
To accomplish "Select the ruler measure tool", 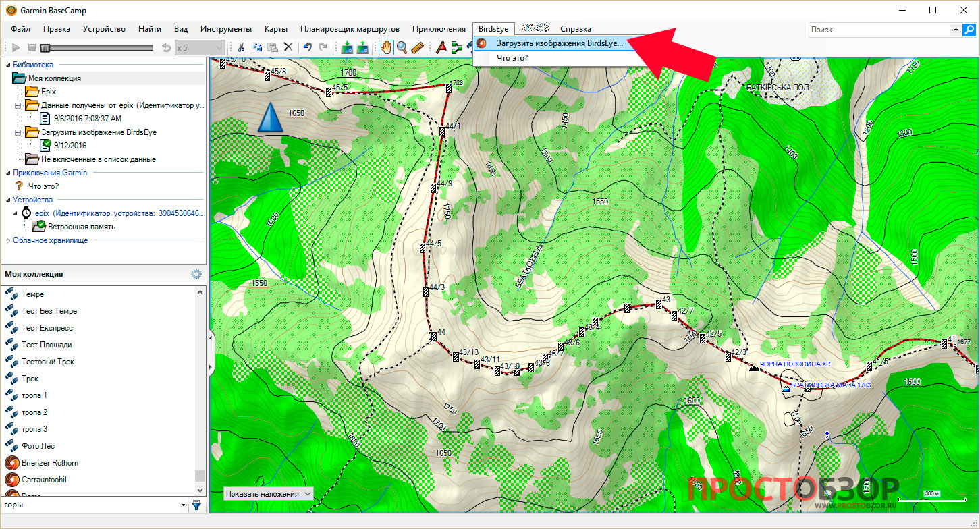I will (417, 47).
